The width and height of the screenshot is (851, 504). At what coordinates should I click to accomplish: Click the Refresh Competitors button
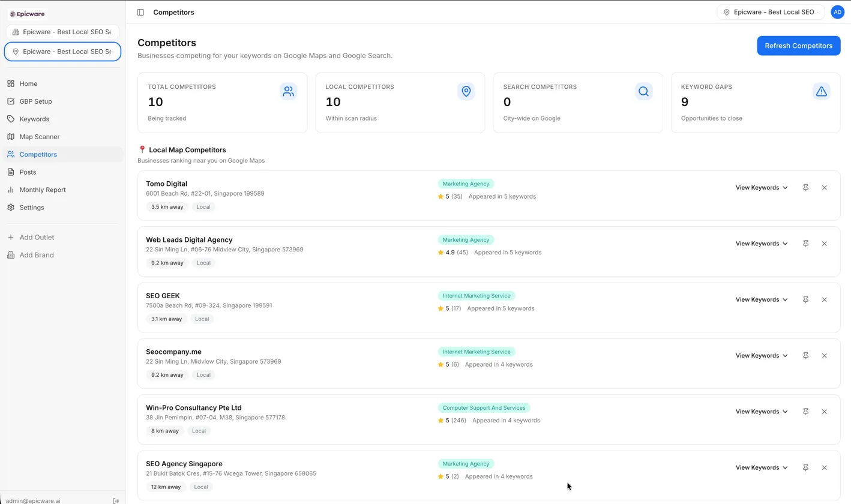point(798,46)
